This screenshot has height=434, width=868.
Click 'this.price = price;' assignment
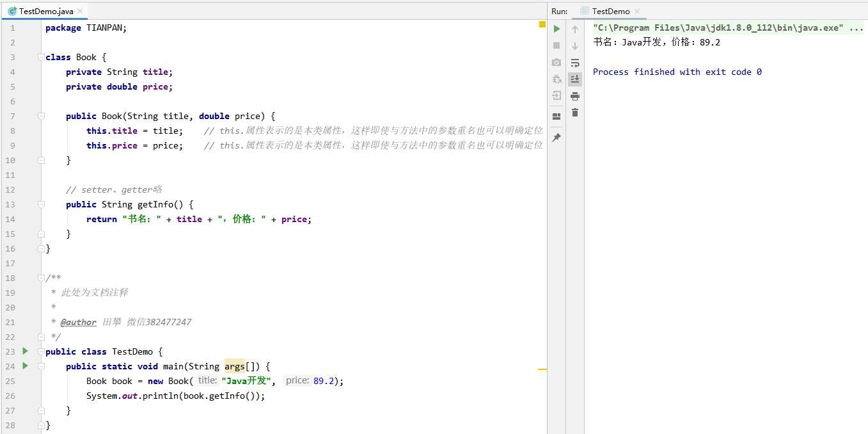(135, 145)
